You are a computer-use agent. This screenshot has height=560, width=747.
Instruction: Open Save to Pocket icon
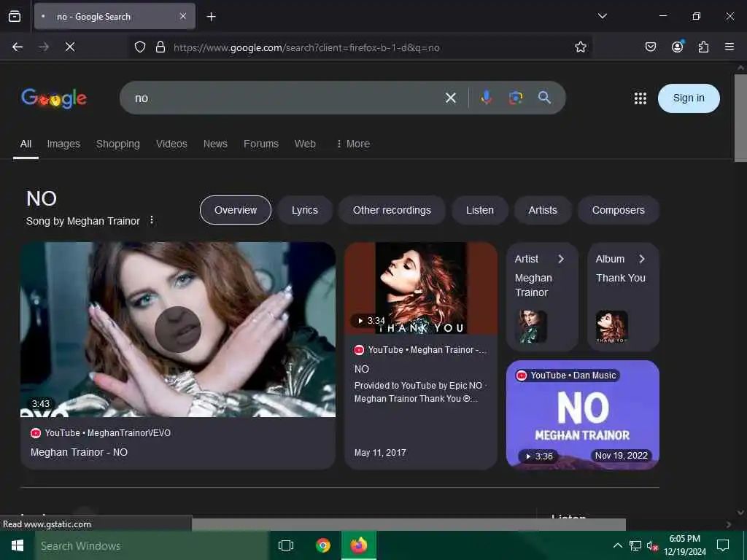650,47
